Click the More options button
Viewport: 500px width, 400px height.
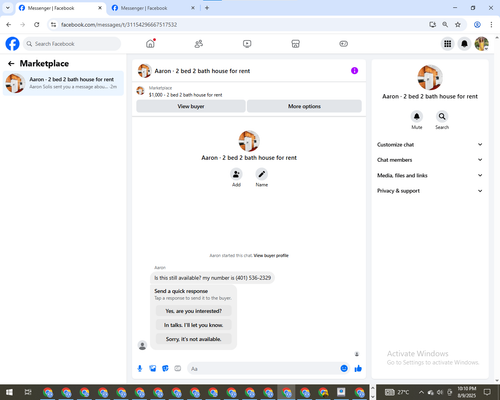(x=304, y=106)
